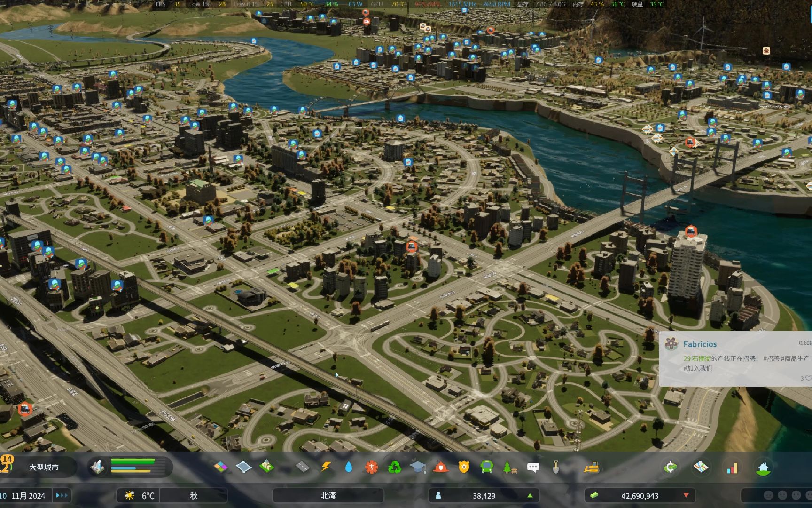Open the Healthcare services menu

pos(371,467)
